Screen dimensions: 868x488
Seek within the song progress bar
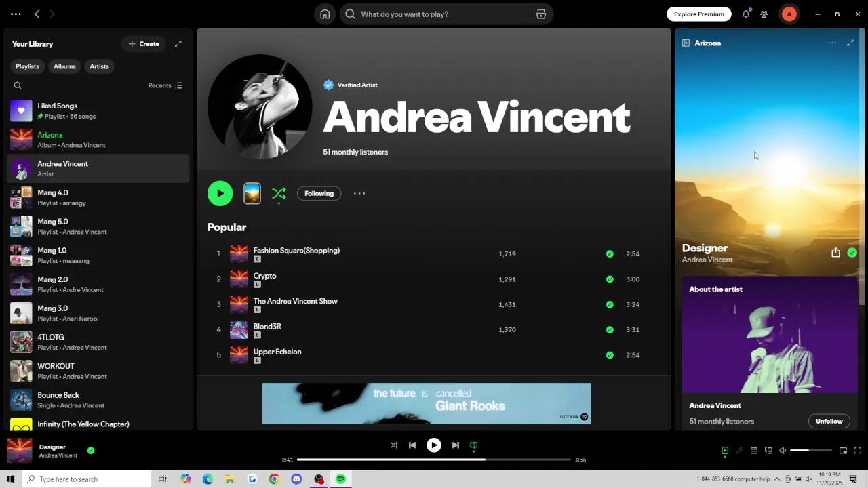click(x=434, y=460)
